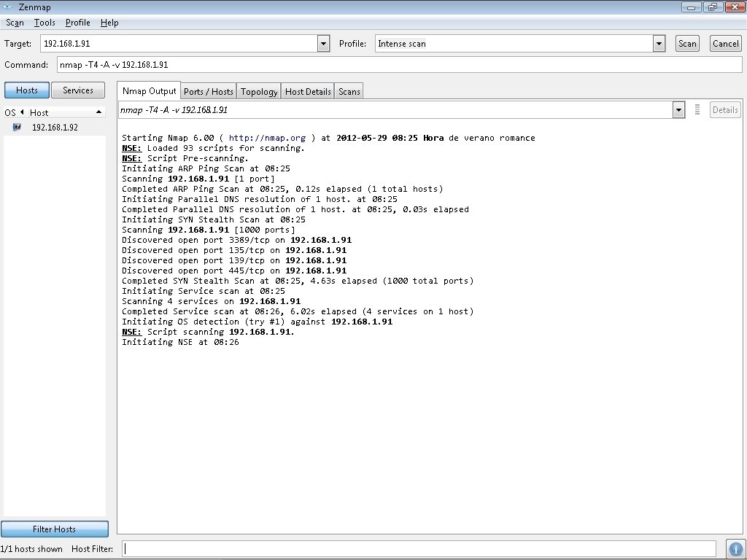Click the Profile Intense scan field
Viewport: 747px width, 560px height.
[x=514, y=44]
